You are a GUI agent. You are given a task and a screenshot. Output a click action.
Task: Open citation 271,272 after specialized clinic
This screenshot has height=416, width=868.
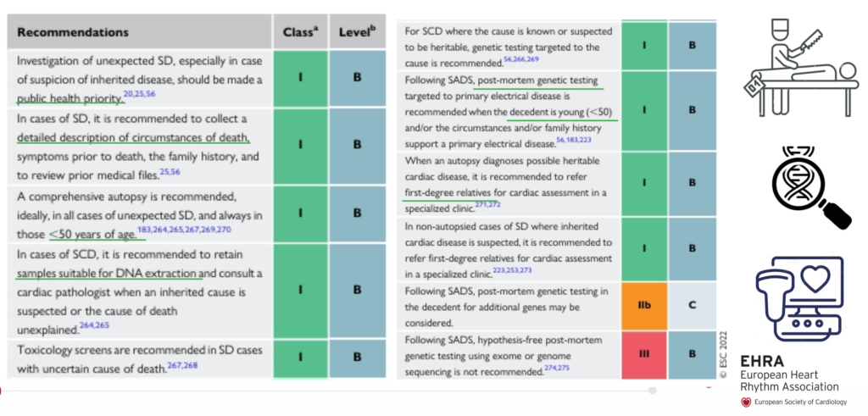[x=488, y=205]
